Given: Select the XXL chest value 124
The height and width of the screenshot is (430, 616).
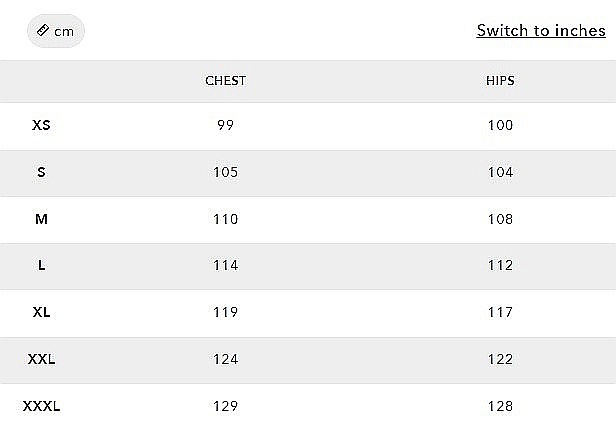Looking at the screenshot, I should [x=225, y=359].
